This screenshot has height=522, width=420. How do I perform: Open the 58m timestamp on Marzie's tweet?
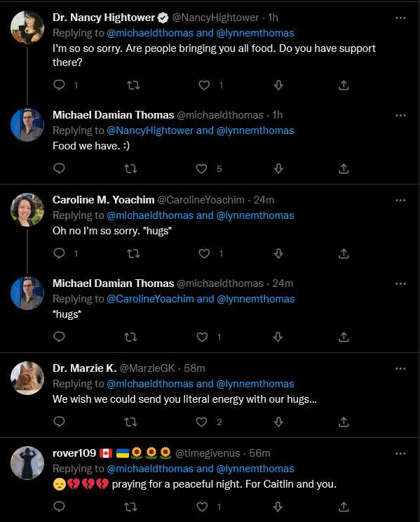(194, 368)
